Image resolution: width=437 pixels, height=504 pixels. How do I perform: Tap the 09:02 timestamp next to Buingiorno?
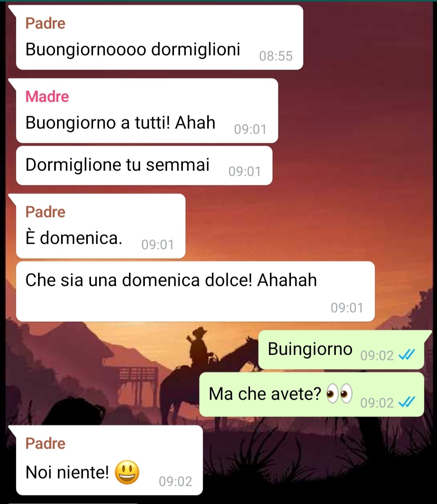click(x=377, y=355)
